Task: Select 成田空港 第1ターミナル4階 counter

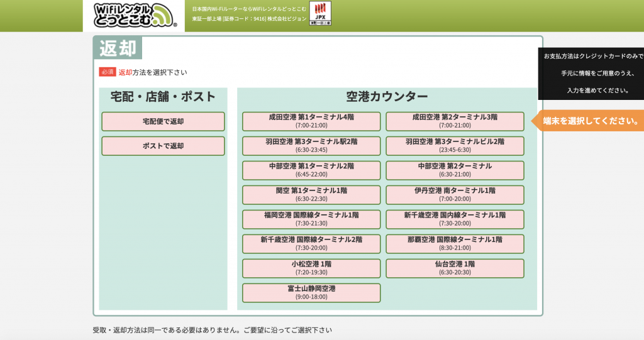Action: click(x=311, y=121)
